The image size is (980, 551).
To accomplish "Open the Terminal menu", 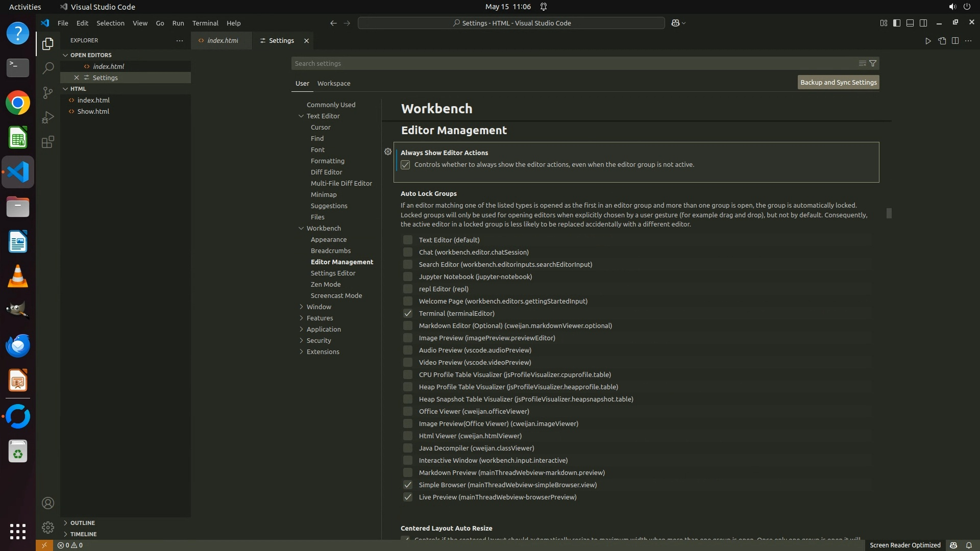I will [x=205, y=23].
